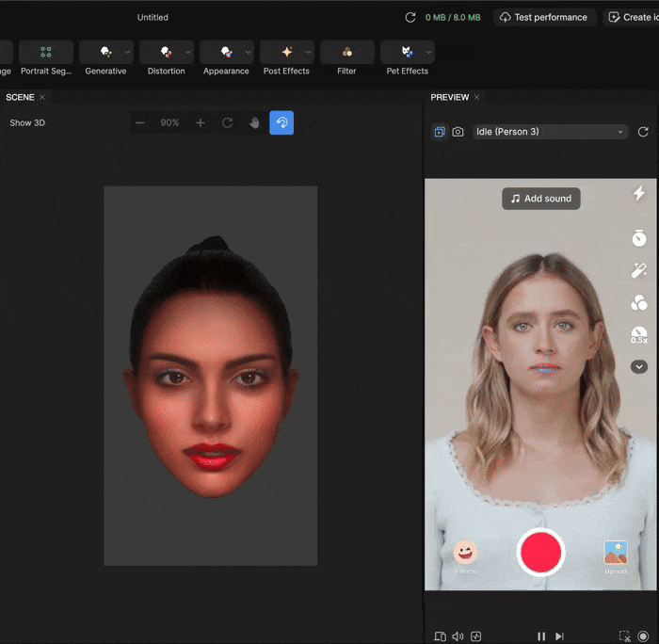659x644 pixels.
Task: Zoom in the scene with plus button
Action: pyautogui.click(x=201, y=122)
